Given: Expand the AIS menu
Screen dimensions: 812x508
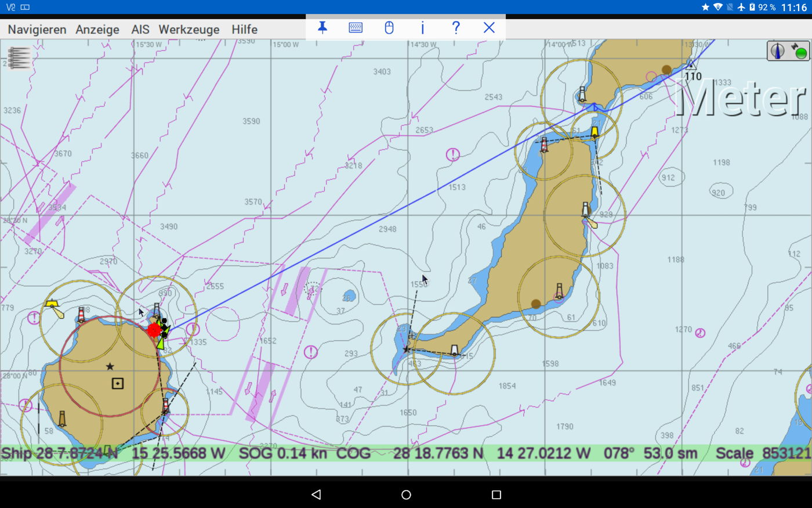Looking at the screenshot, I should (140, 29).
